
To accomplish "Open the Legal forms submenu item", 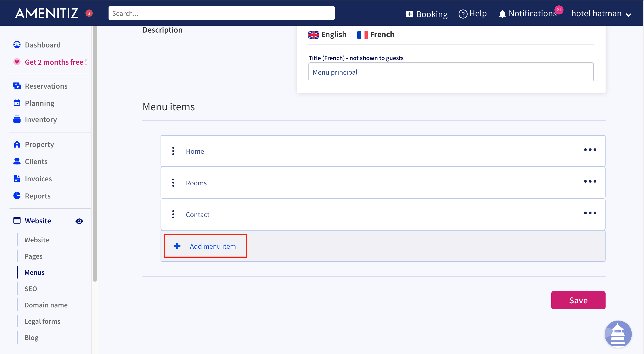I will point(43,321).
